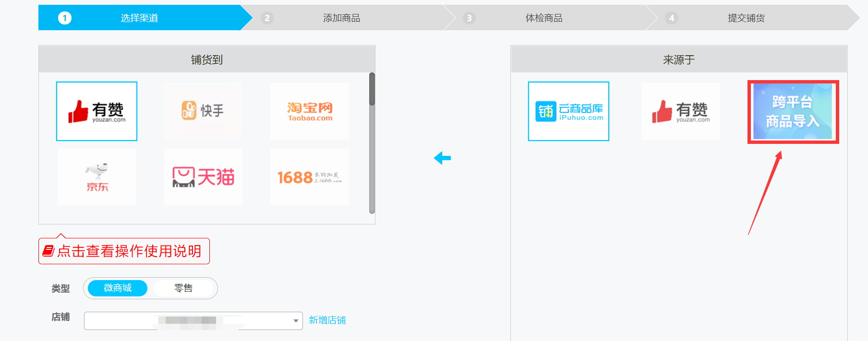Select the 京东 channel logo
This screenshot has width=868, height=341.
[x=96, y=177]
